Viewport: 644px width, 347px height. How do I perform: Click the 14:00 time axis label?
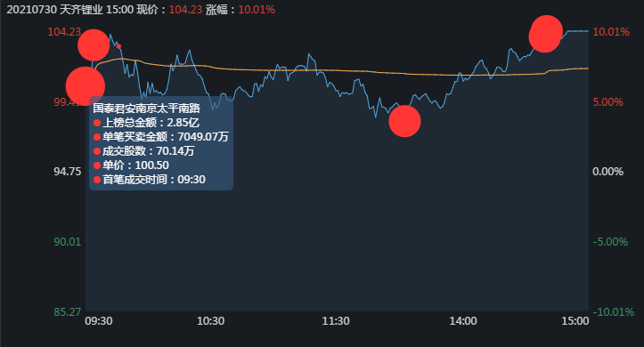point(463,320)
